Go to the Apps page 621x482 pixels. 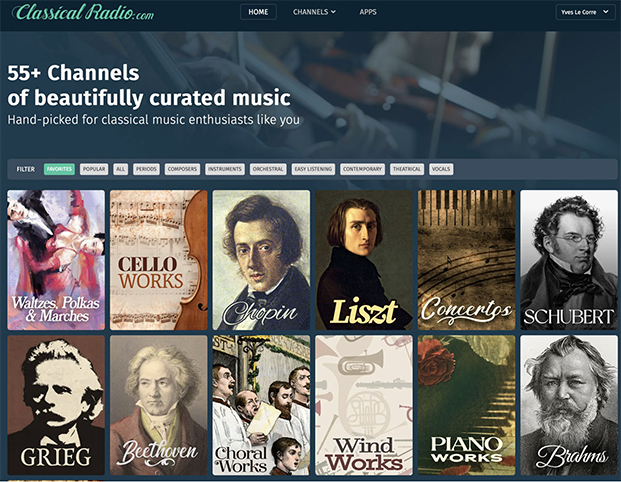368,12
